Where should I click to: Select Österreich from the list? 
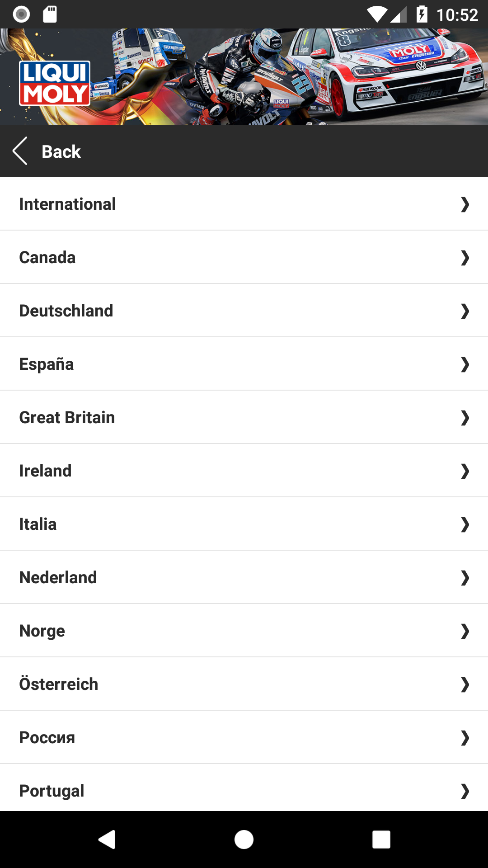(59, 684)
